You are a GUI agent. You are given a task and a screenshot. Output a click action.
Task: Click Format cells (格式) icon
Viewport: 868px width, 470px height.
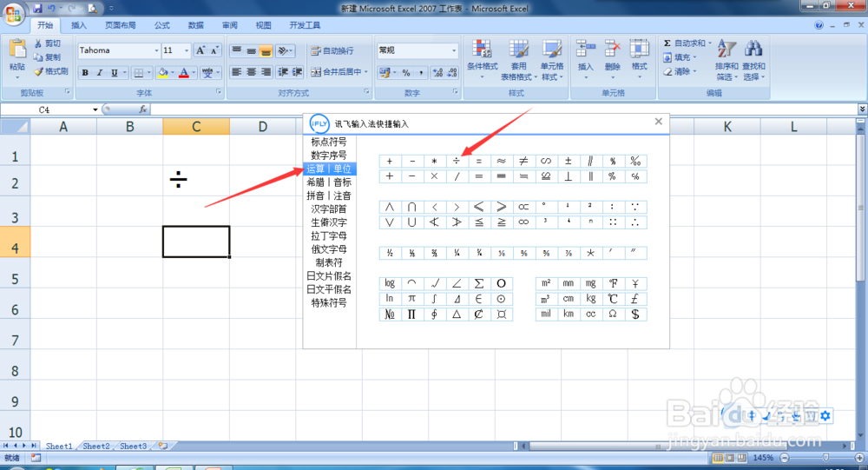[x=640, y=49]
